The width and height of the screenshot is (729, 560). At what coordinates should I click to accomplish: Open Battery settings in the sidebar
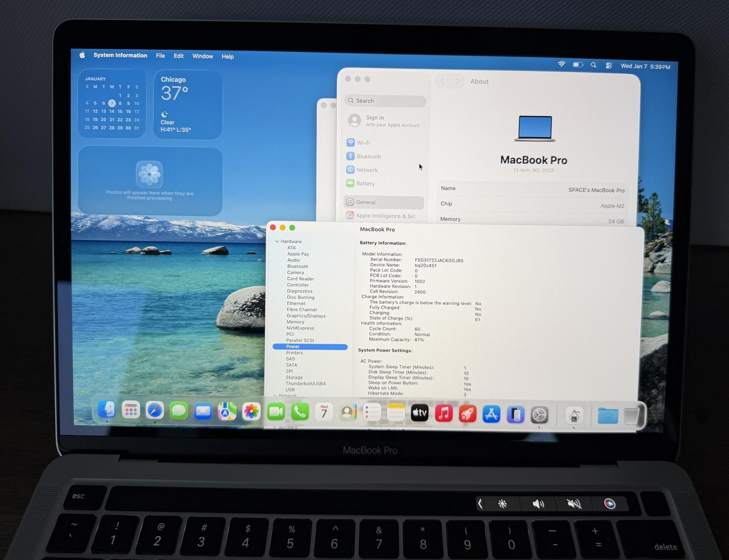365,184
